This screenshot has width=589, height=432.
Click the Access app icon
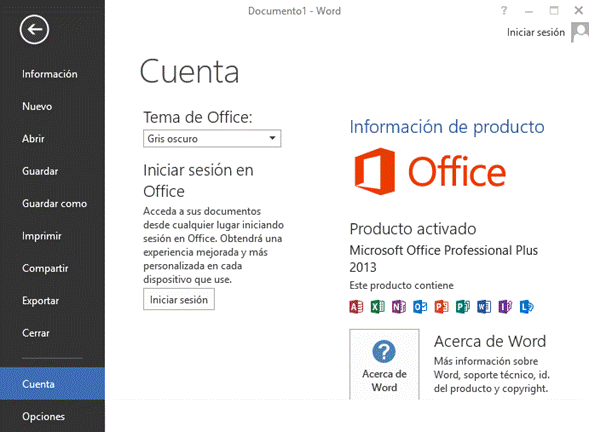[x=356, y=307]
